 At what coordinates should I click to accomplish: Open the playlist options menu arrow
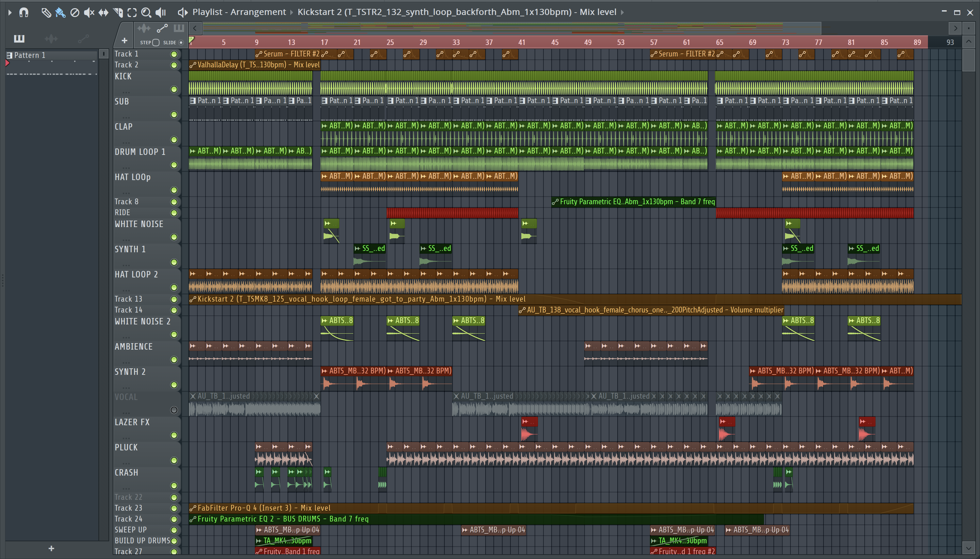pos(10,13)
